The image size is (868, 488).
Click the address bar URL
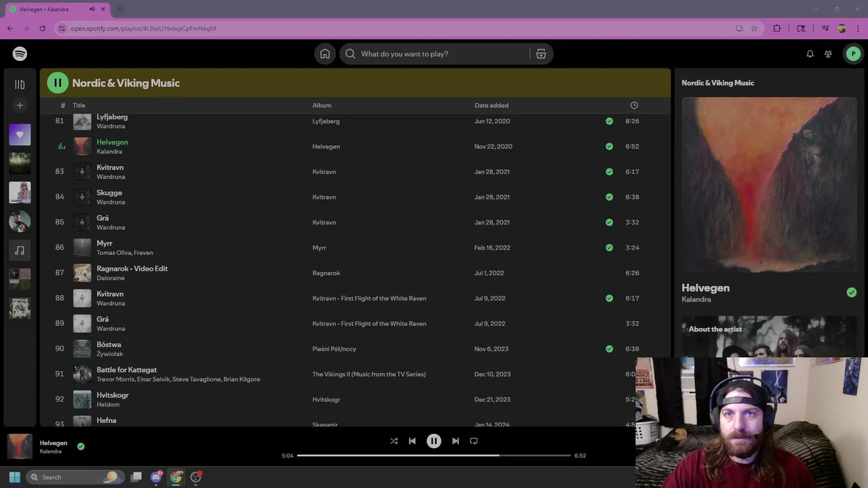(143, 28)
